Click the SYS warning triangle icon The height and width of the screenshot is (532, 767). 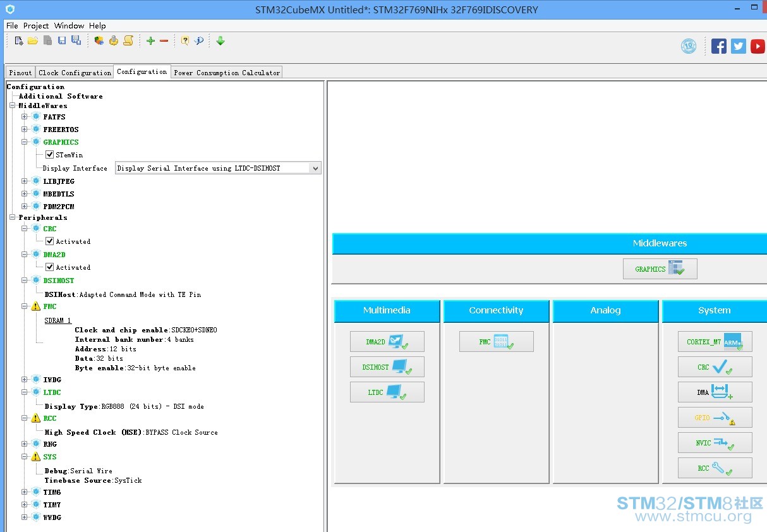pos(36,457)
